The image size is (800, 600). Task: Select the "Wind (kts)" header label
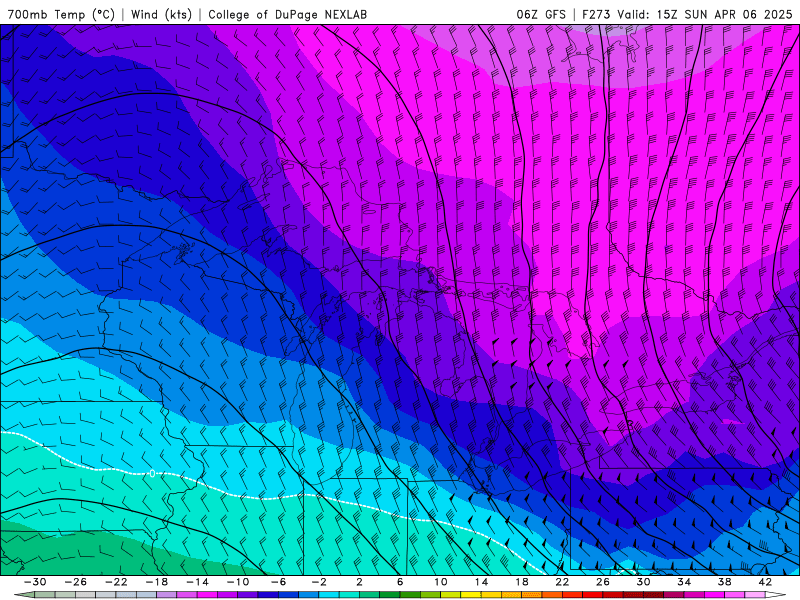coord(161,15)
